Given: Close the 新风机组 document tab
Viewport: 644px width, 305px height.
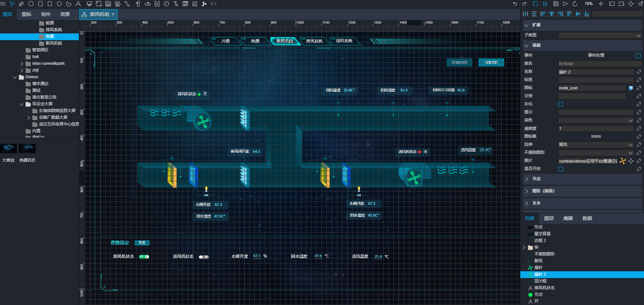Looking at the screenshot, I should coord(114,14).
